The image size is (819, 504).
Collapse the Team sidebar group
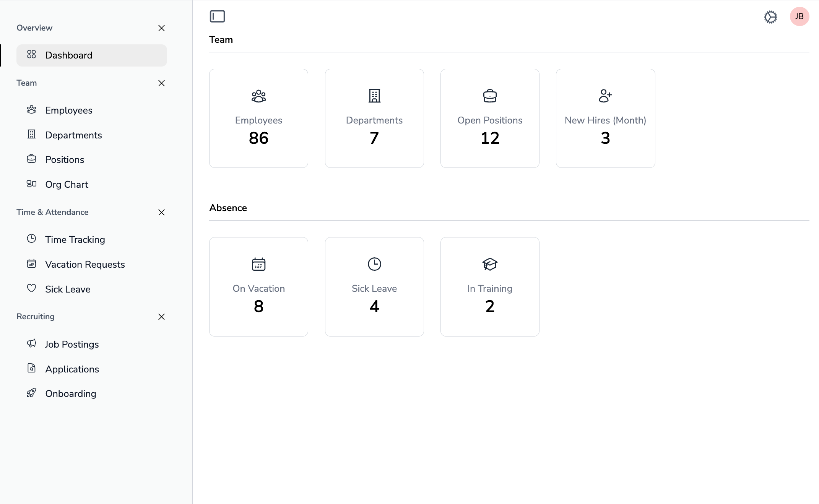point(161,83)
